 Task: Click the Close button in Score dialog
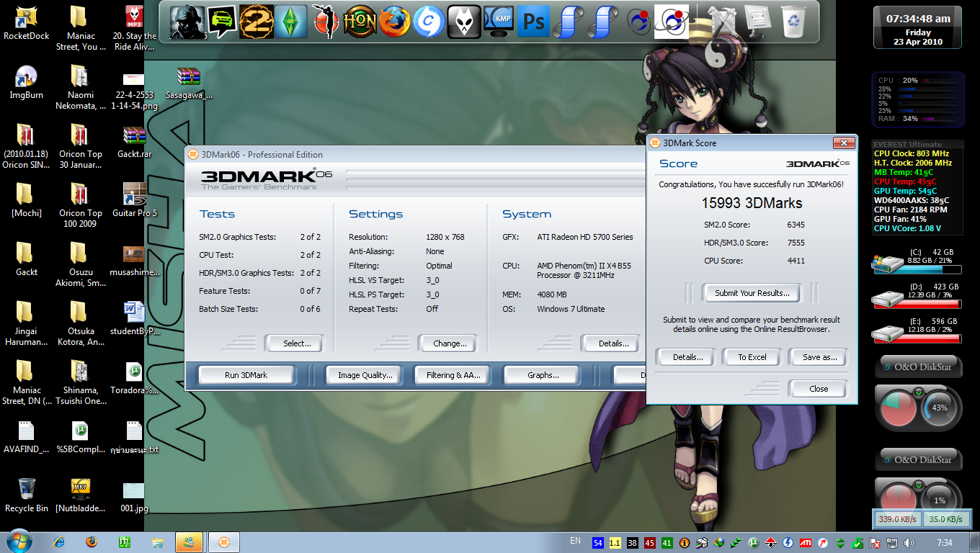click(x=819, y=389)
